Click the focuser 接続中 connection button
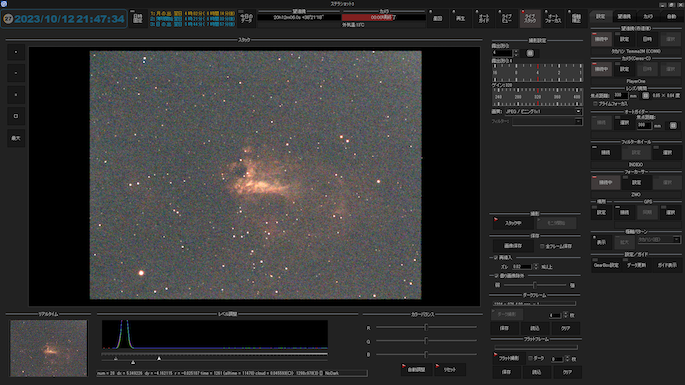Screen dimensions: 685x385 tap(605, 182)
